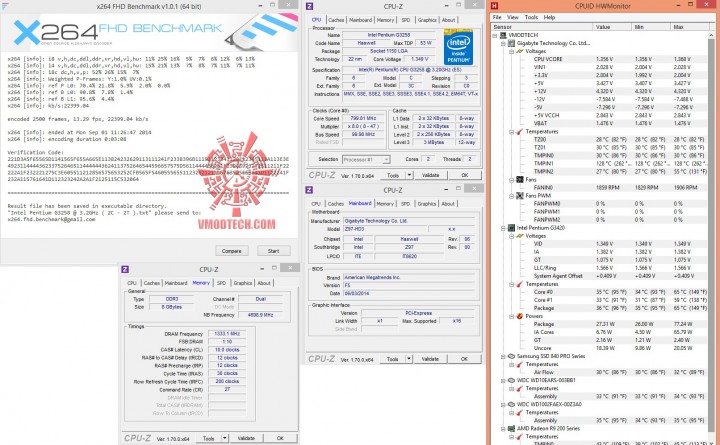Image resolution: width=720 pixels, height=445 pixels.
Task: Click the Temperatures thermometer icon under WDC WD10EARS
Action: click(520, 389)
